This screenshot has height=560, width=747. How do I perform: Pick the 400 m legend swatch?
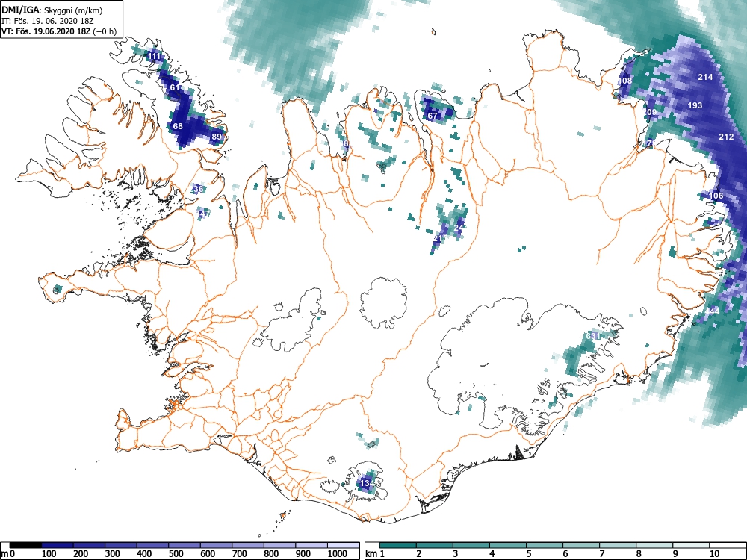point(153,545)
